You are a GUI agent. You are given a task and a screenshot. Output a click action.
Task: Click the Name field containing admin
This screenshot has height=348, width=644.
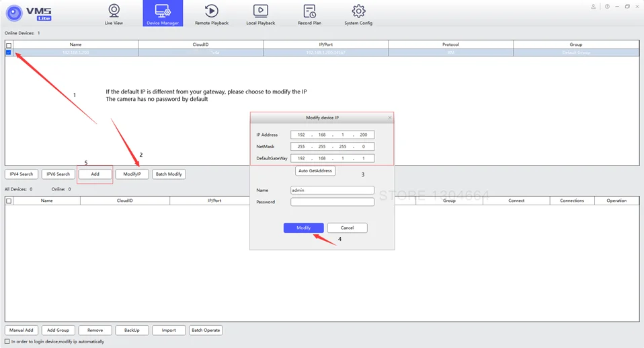[x=332, y=190]
